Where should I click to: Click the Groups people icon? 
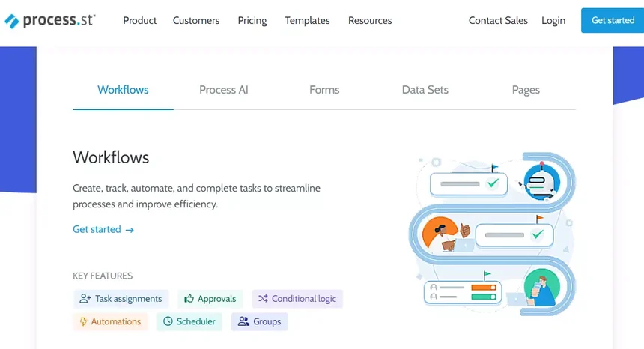click(243, 322)
